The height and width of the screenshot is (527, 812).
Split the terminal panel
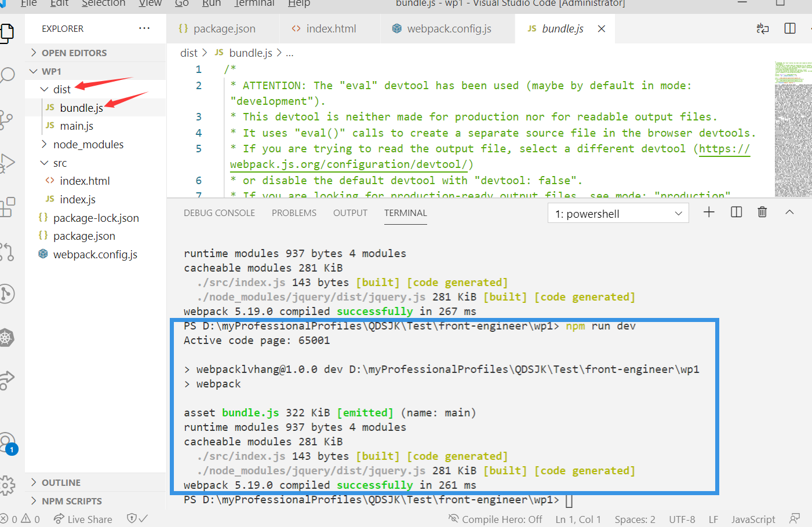click(737, 212)
